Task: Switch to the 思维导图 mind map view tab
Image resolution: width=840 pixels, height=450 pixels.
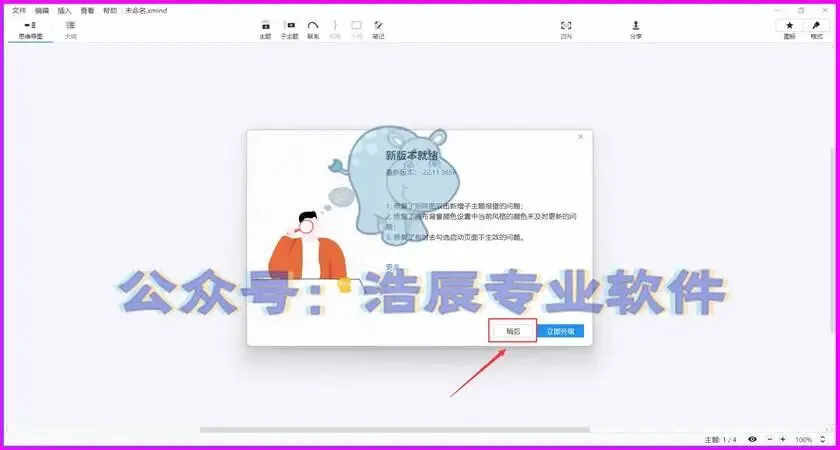Action: [31, 30]
